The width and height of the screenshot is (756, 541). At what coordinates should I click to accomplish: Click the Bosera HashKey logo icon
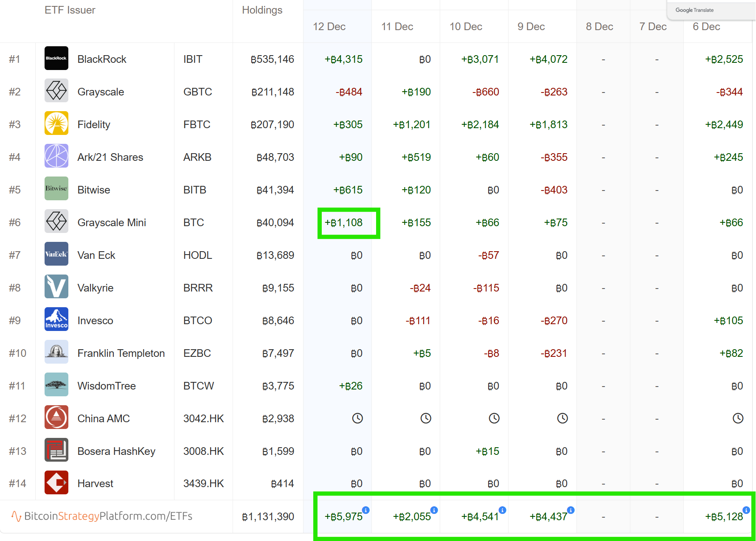56,450
